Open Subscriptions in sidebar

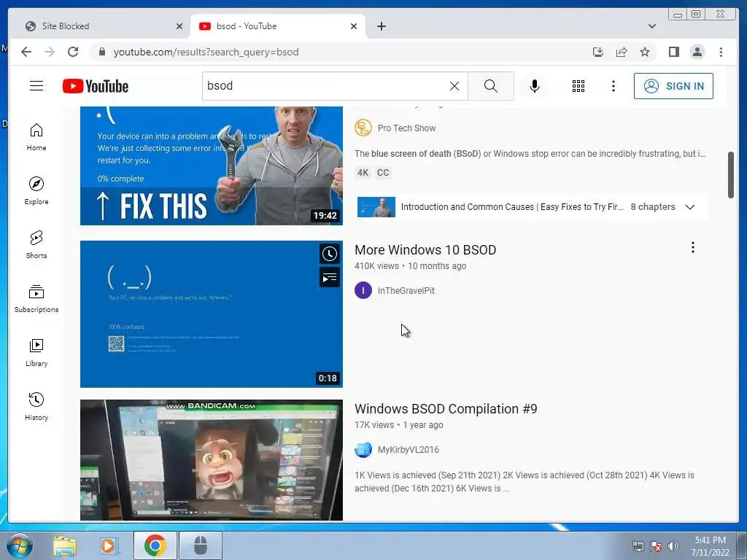[36, 298]
